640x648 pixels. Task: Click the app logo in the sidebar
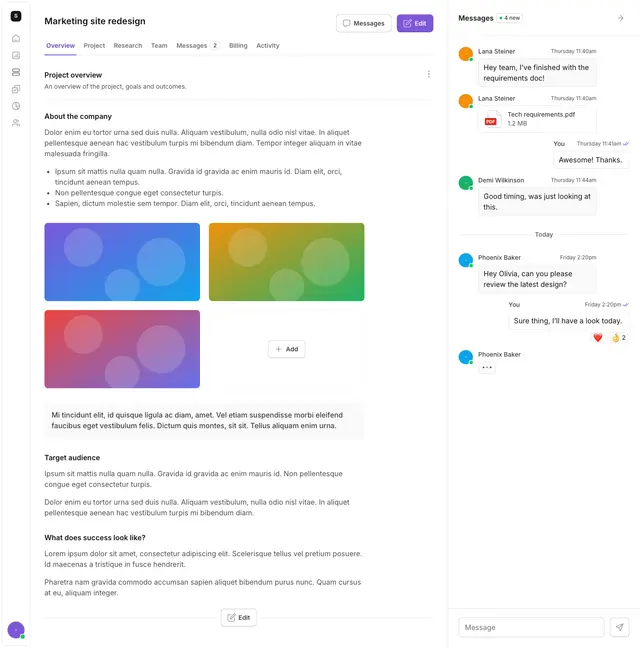16,16
